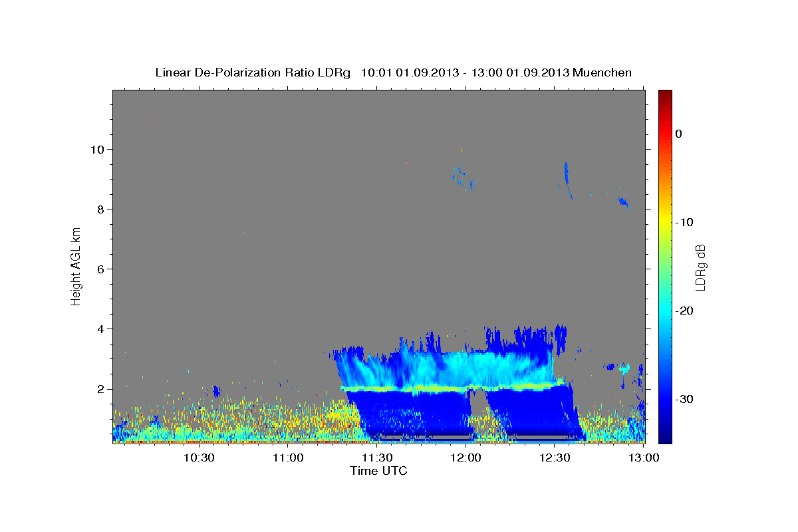Click the 11:00 time tick label
Image resolution: width=798 pixels, height=532 pixels.
point(288,458)
